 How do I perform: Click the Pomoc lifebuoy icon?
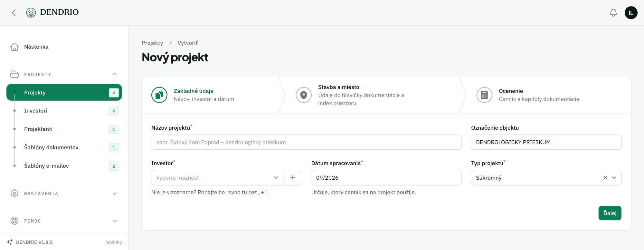tap(14, 221)
